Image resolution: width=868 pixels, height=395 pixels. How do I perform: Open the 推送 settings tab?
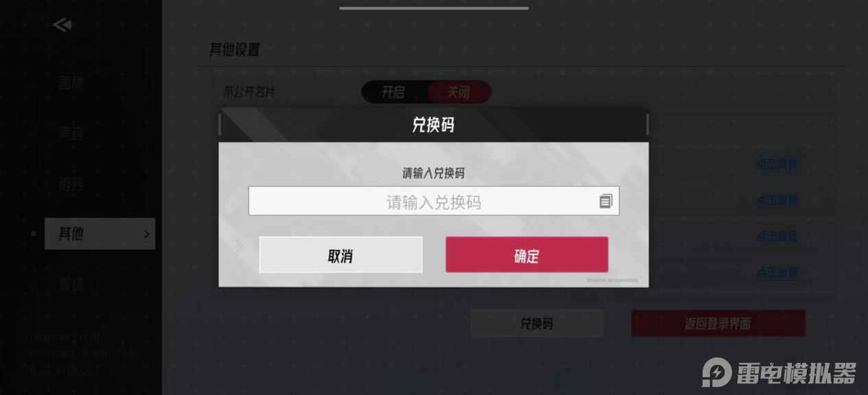click(x=71, y=284)
